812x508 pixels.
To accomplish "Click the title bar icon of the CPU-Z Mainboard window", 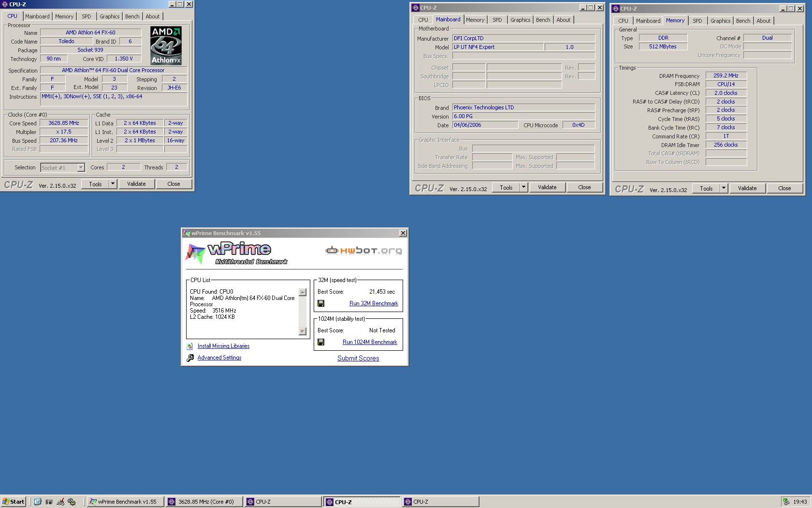I will click(x=415, y=8).
